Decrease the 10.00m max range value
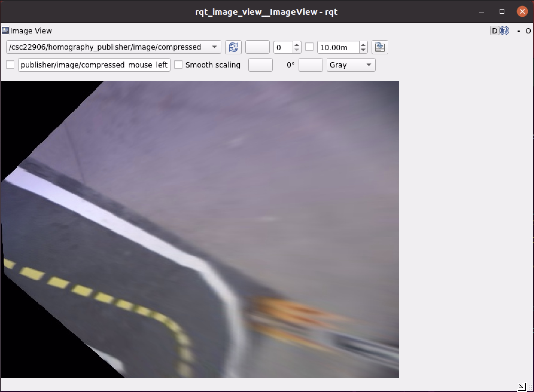Viewport: 534px width, 392px height. (x=363, y=50)
